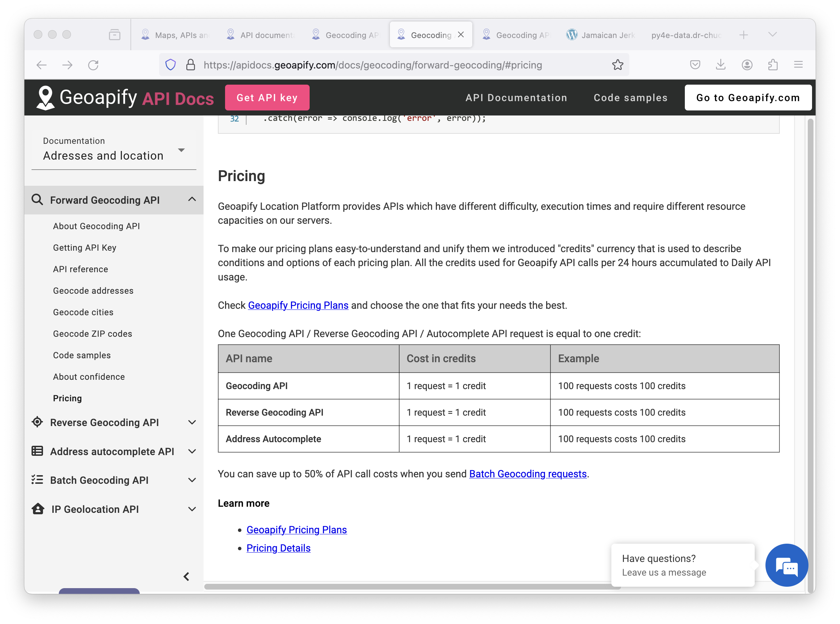
Task: Click the Have questions message popup
Action: (683, 565)
